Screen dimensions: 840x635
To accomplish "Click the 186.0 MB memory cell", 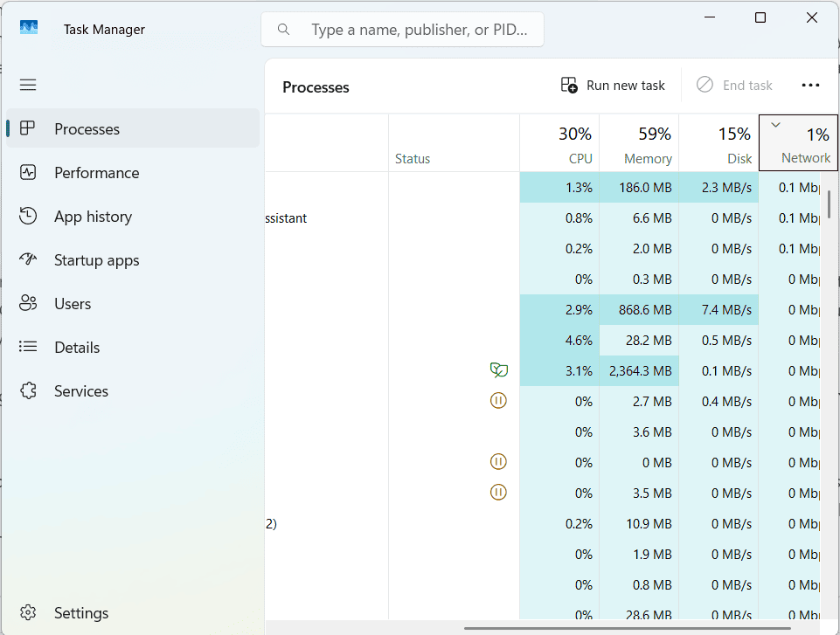I will (639, 188).
